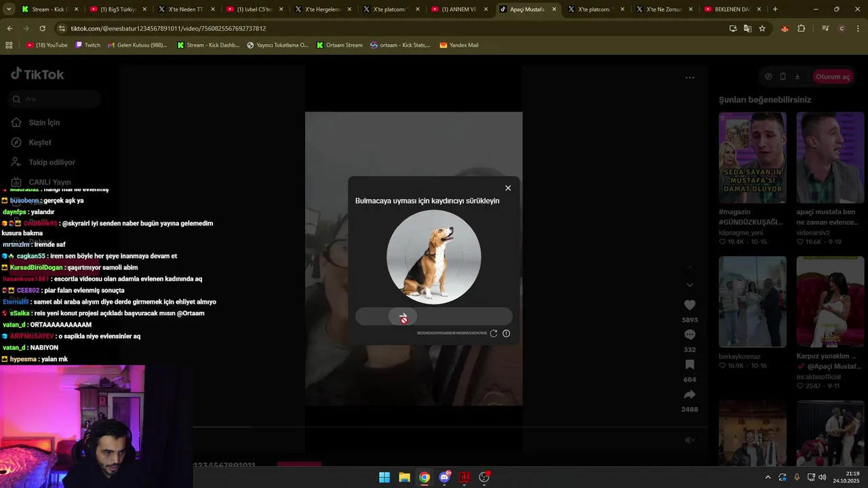Open Chrome three-dot menu
The image size is (868, 488).
[858, 28]
